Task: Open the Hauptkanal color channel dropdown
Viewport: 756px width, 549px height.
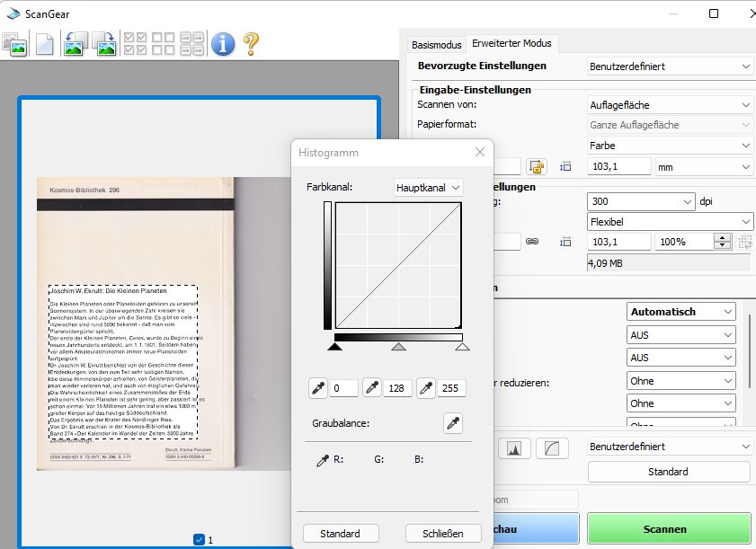Action: tap(428, 188)
